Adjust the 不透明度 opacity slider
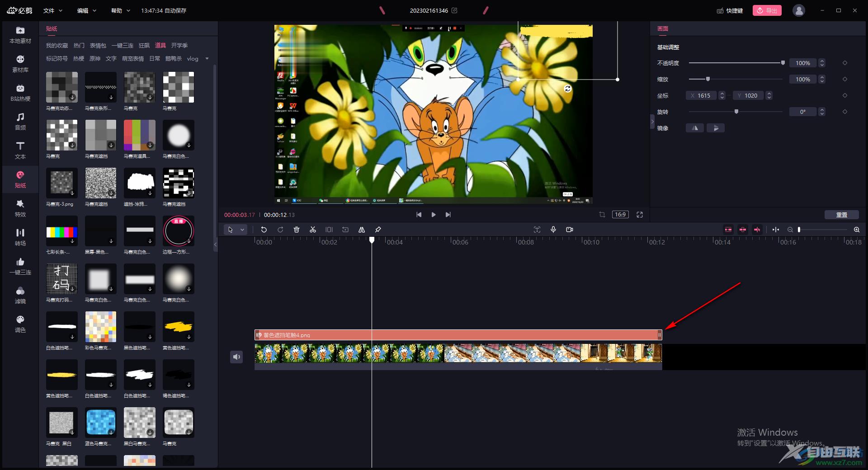 click(736, 63)
